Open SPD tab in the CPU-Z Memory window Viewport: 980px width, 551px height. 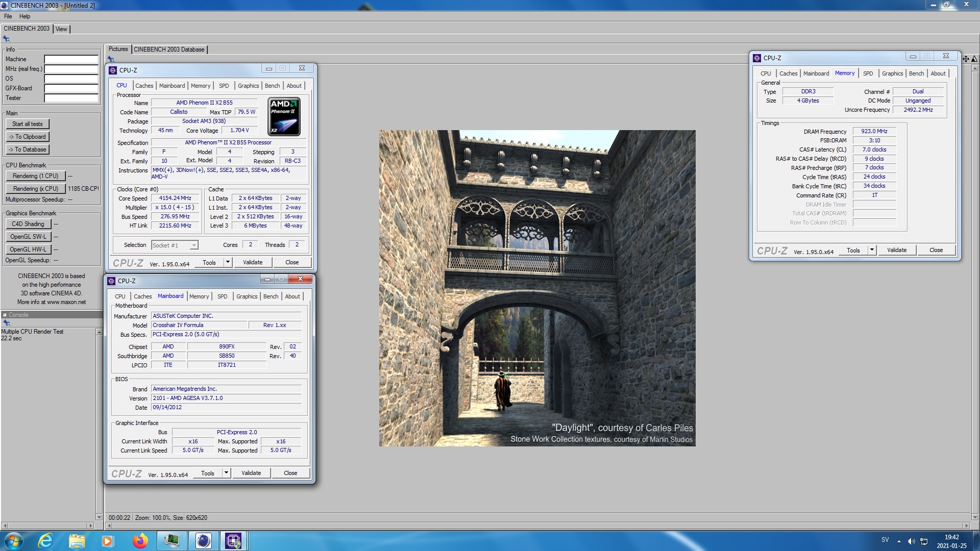pyautogui.click(x=868, y=73)
